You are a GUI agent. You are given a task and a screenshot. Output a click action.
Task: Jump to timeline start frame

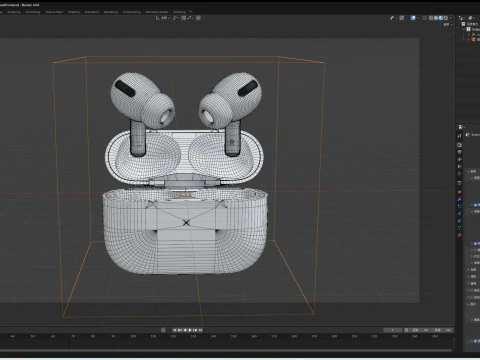(x=174, y=330)
